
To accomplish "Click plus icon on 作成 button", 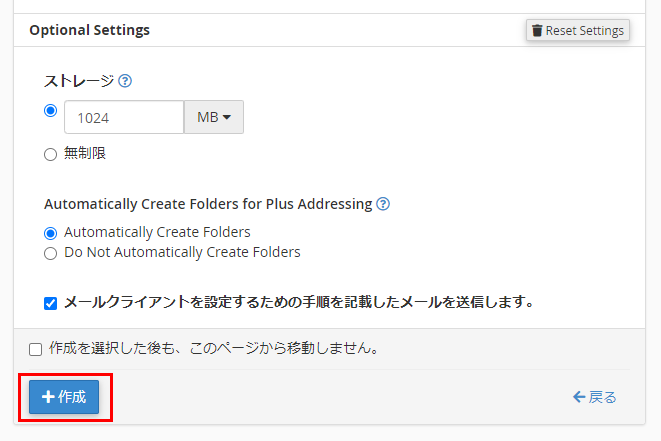I will (x=47, y=397).
